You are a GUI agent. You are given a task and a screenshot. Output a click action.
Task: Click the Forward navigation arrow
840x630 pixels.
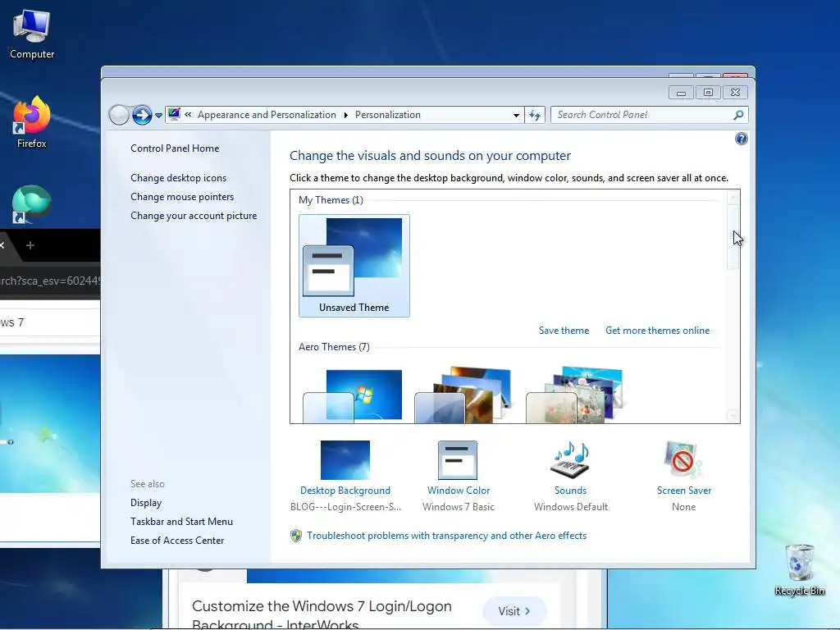(x=142, y=115)
